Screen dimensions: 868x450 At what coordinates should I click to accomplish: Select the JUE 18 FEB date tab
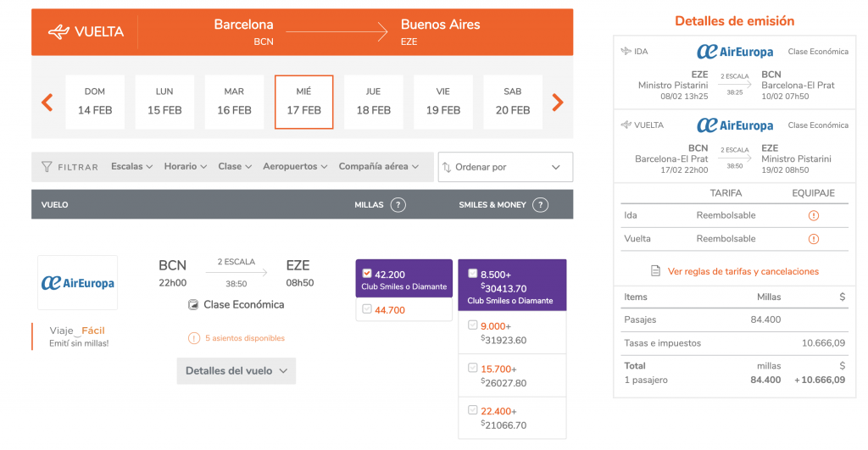[374, 102]
